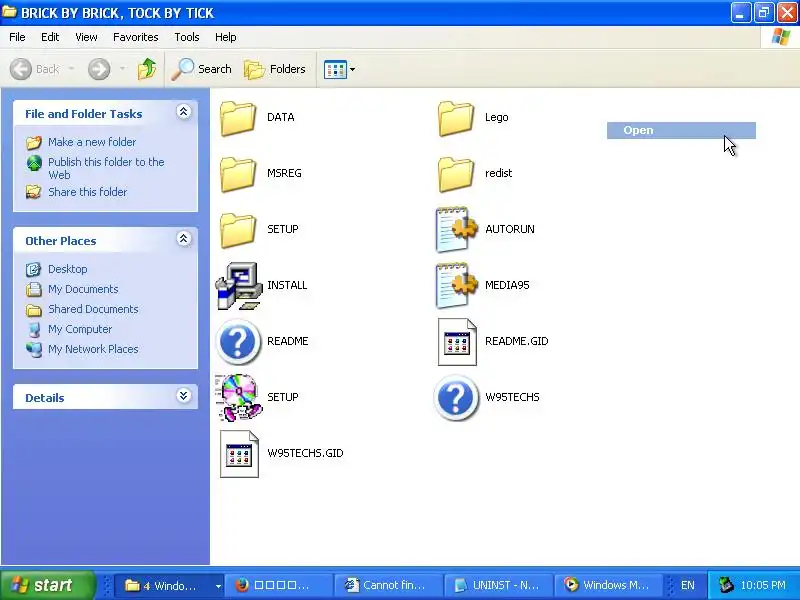The width and height of the screenshot is (800, 600).
Task: Go to My Network Places
Action: click(93, 349)
